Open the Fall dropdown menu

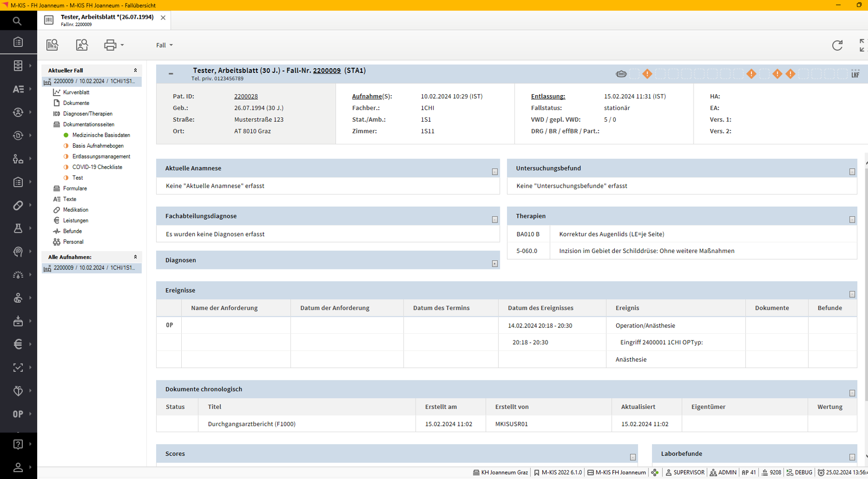click(164, 45)
